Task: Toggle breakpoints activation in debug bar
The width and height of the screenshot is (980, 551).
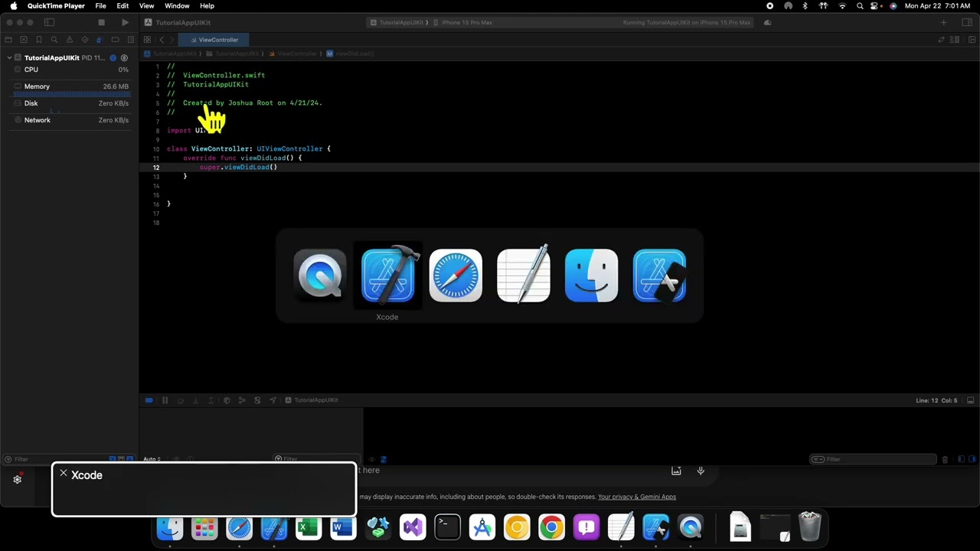Action: click(x=149, y=400)
